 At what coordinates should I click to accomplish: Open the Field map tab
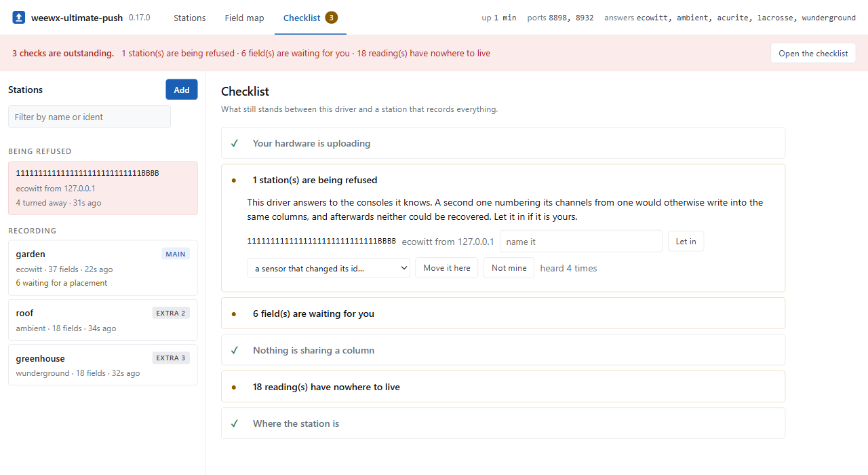click(x=245, y=18)
